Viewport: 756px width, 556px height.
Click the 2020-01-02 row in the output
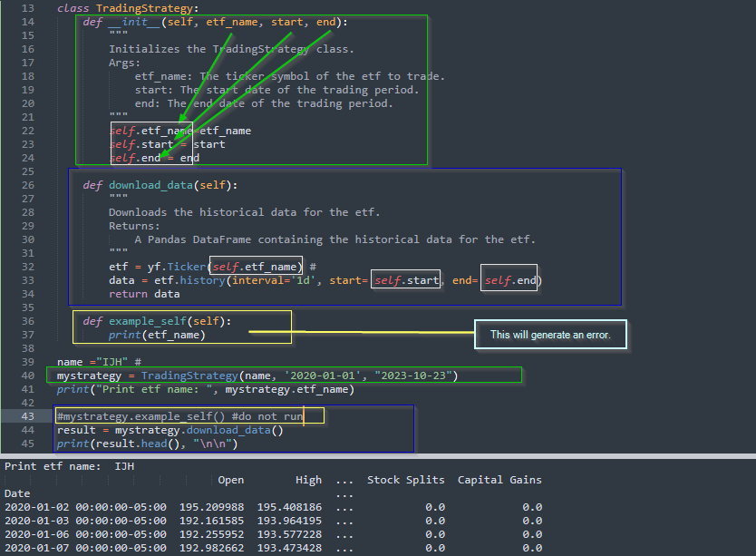click(x=85, y=507)
